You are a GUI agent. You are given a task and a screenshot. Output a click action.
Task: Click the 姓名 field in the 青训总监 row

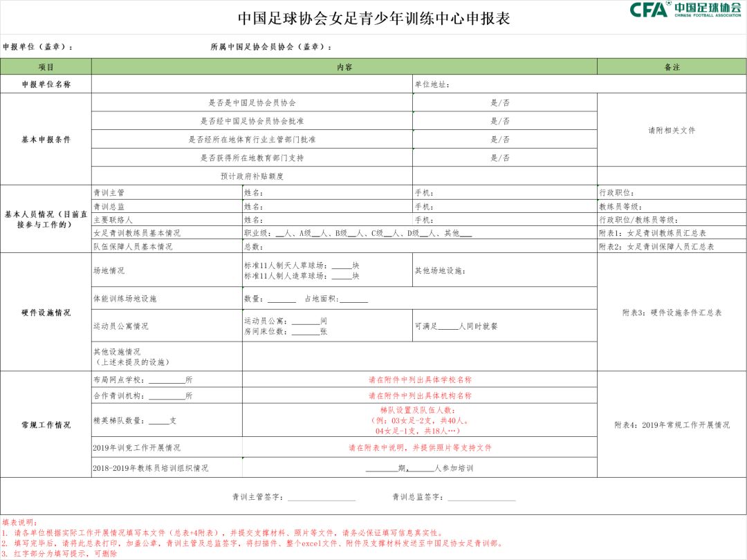328,207
